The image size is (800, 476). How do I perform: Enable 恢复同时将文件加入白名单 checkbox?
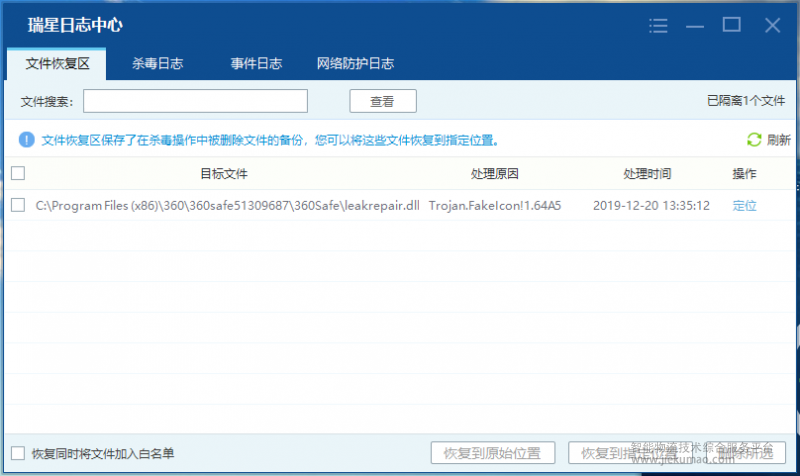pyautogui.click(x=18, y=452)
